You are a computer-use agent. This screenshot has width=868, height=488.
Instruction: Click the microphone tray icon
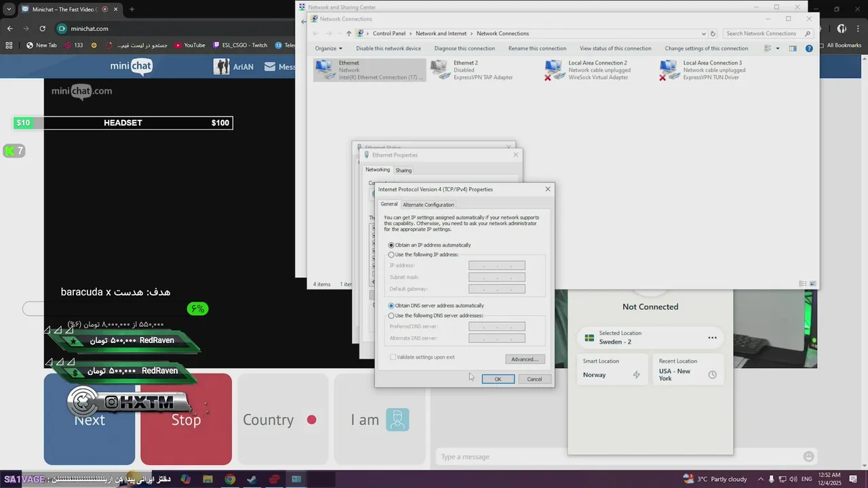tap(772, 479)
